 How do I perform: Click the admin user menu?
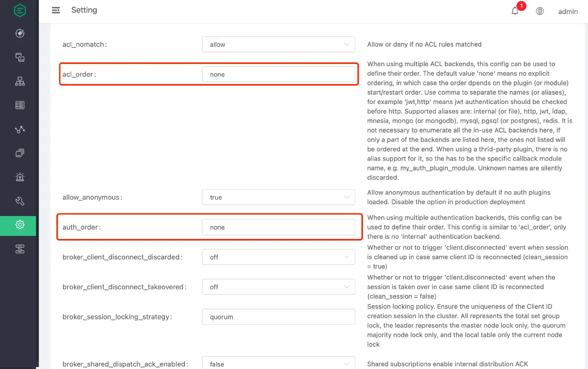point(568,11)
